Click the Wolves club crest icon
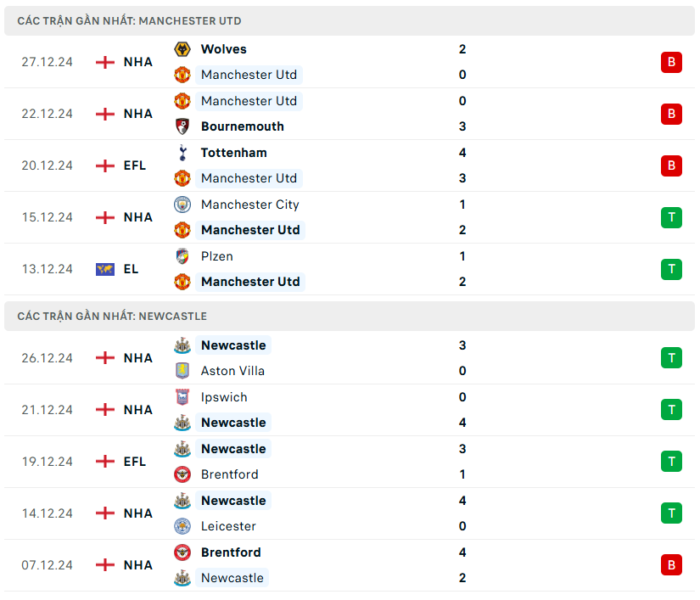Image resolution: width=700 pixels, height=600 pixels. pyautogui.click(x=182, y=49)
